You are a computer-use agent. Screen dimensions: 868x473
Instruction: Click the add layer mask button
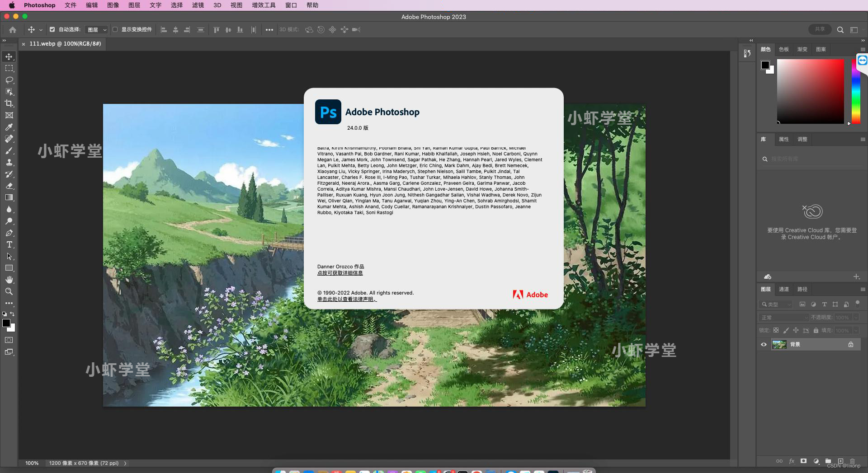tap(803, 461)
